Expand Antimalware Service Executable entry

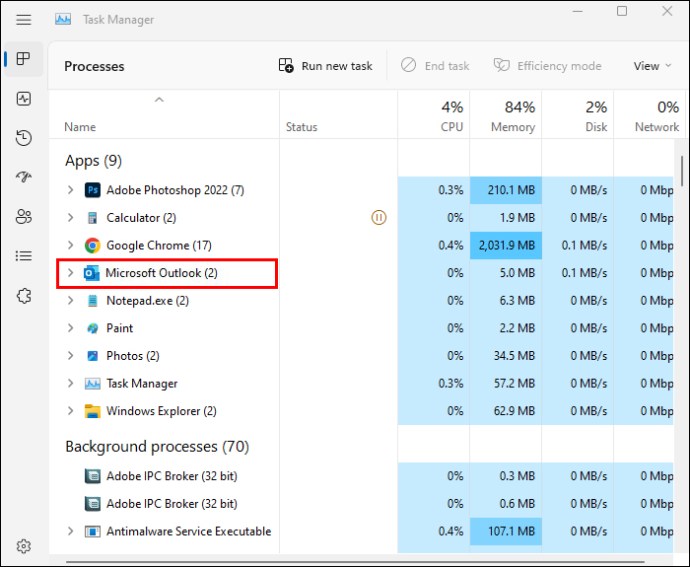[70, 531]
